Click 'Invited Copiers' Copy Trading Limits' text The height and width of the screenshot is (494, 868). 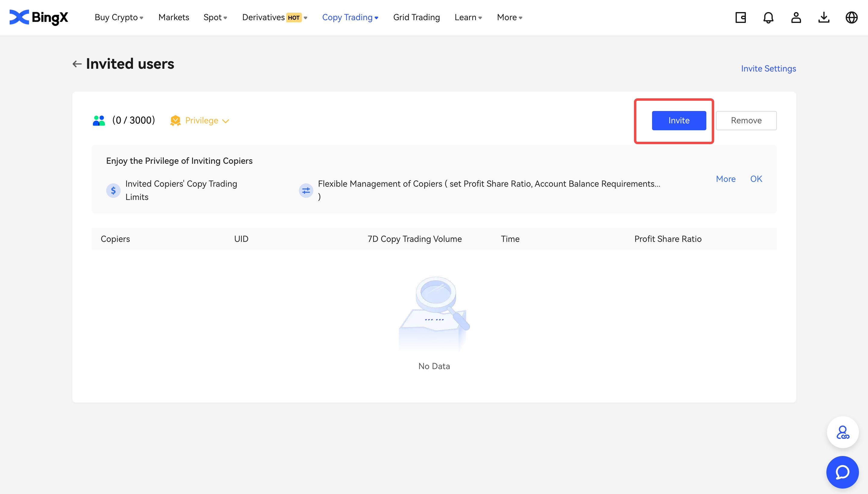click(x=181, y=190)
